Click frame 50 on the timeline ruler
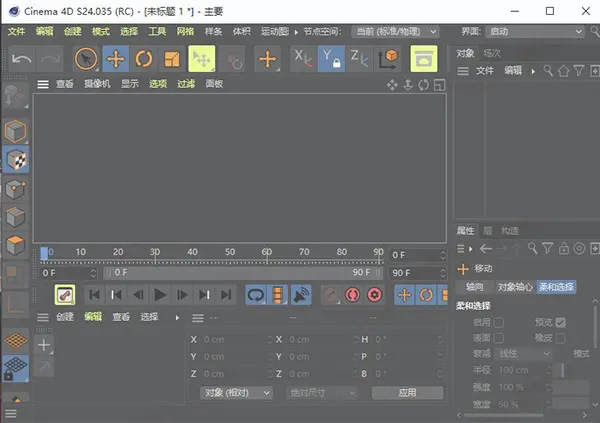The width and height of the screenshot is (600, 423). [229, 253]
